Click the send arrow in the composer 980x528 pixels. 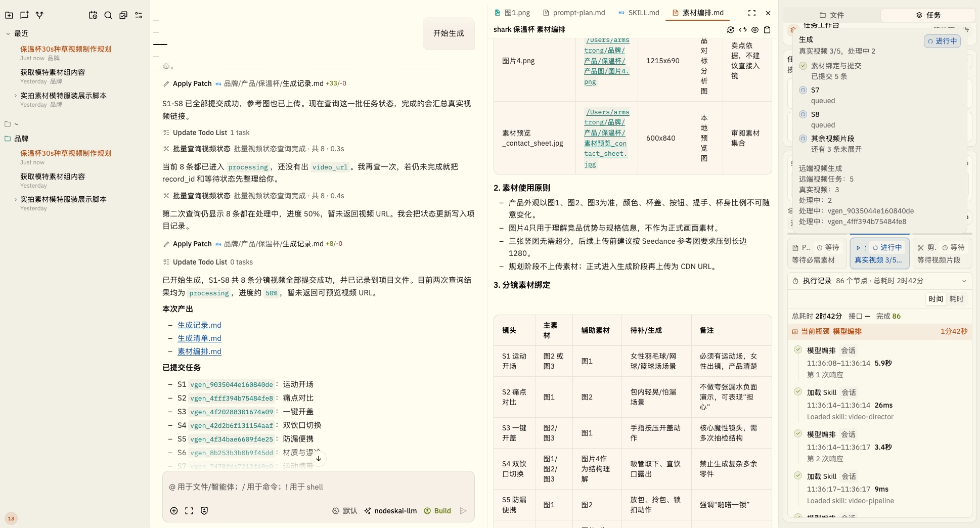pyautogui.click(x=463, y=511)
